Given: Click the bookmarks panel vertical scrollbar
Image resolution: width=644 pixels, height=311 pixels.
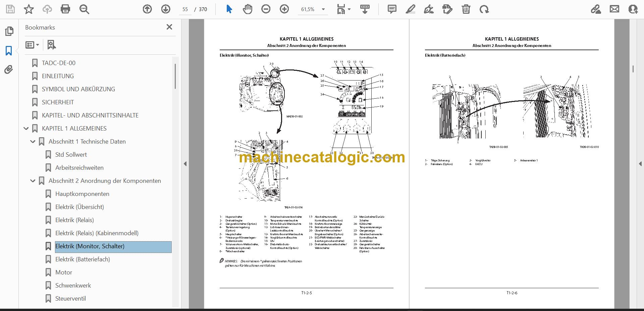Looking at the screenshot, I should 175,76.
